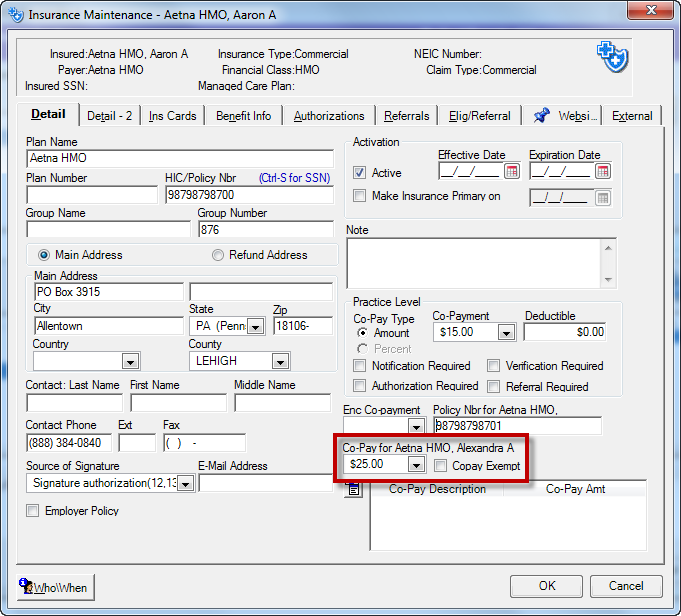681x616 pixels.
Task: Click the Plan Number field
Action: [92, 195]
